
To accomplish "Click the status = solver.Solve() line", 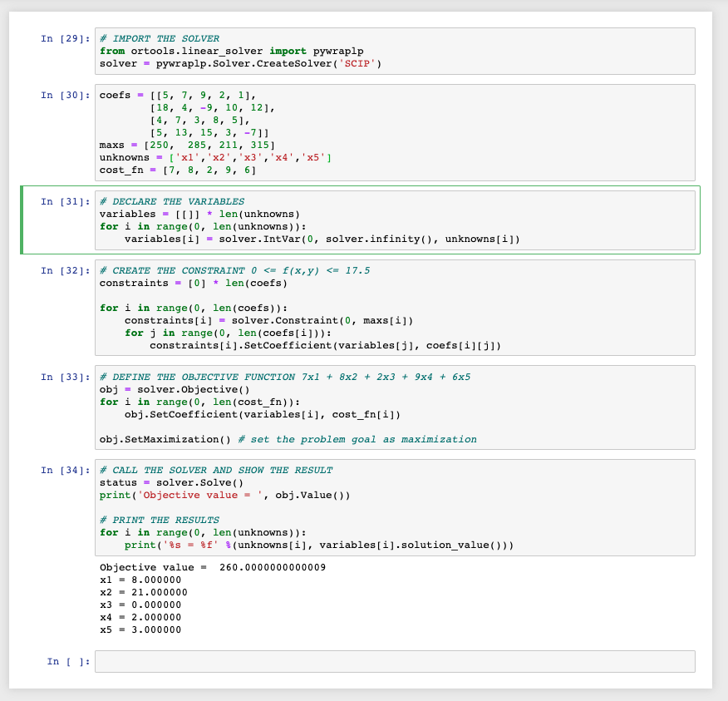I will click(171, 482).
